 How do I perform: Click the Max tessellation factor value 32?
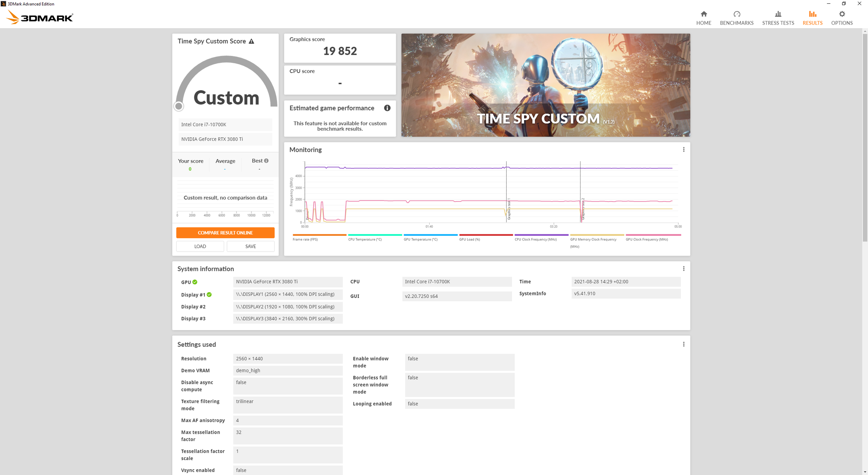(x=288, y=436)
